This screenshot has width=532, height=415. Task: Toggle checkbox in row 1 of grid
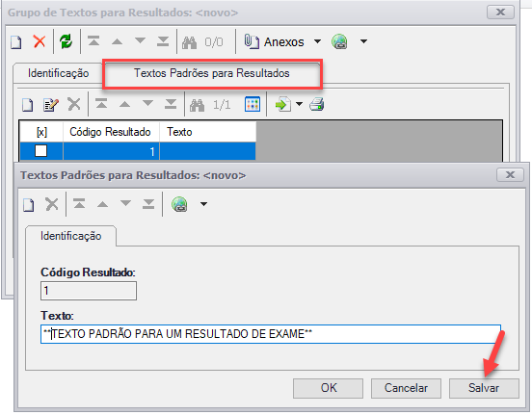41,151
